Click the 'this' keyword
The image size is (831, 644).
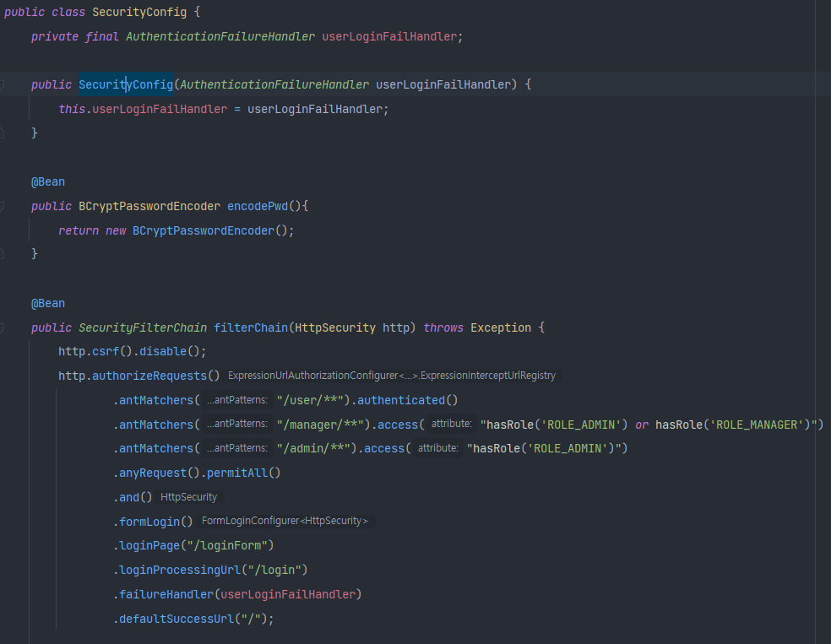pos(72,109)
